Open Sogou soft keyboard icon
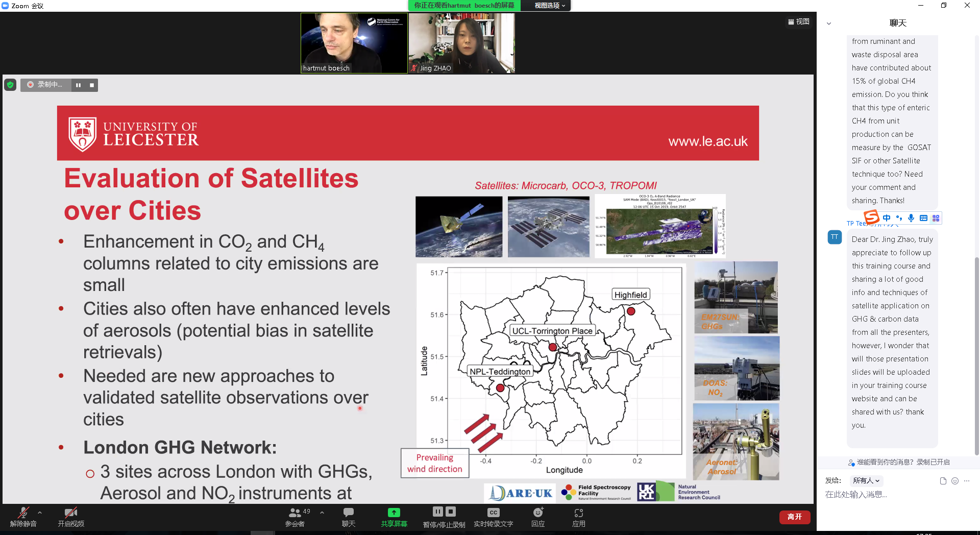 coord(923,218)
